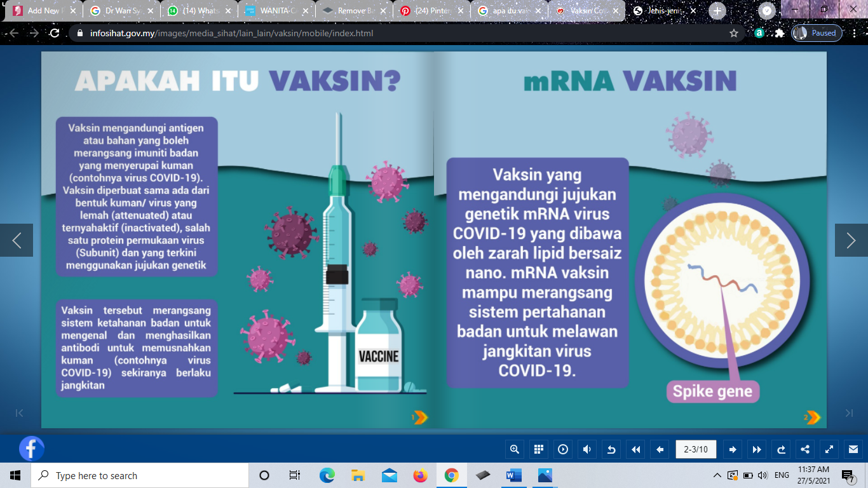The height and width of the screenshot is (488, 868).
Task: Click the Paused sync toggle in Chrome profile
Action: point(815,32)
